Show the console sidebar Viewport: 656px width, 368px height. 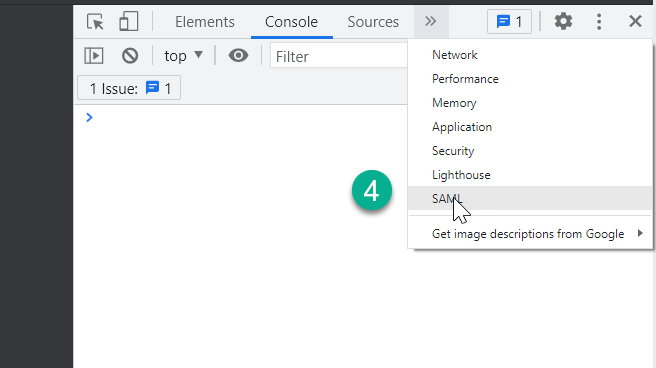tap(94, 56)
